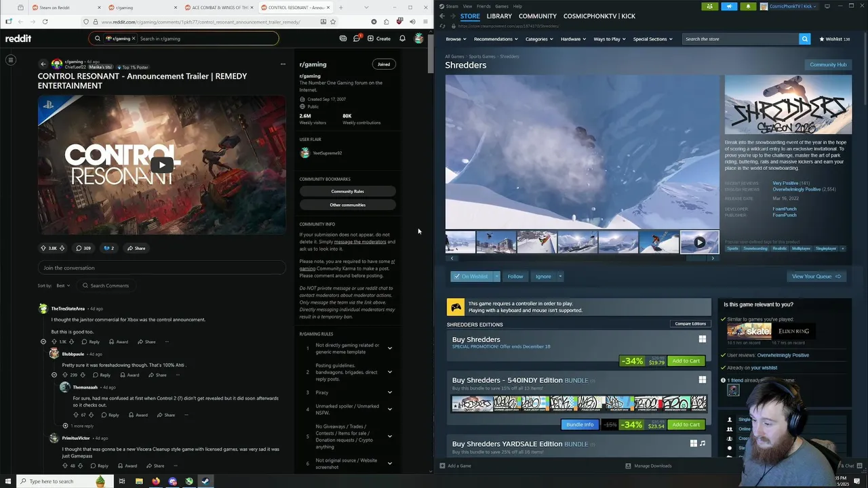Give Award to Themanaaah's comment
Screen dimensions: 868x488
[x=138, y=415]
